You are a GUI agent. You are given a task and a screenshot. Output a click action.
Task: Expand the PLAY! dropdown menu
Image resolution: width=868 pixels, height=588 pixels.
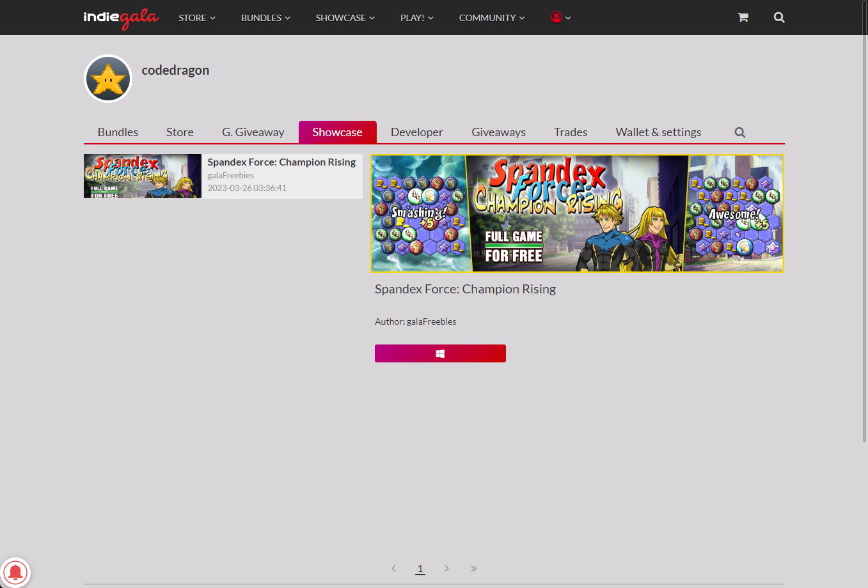pyautogui.click(x=417, y=17)
